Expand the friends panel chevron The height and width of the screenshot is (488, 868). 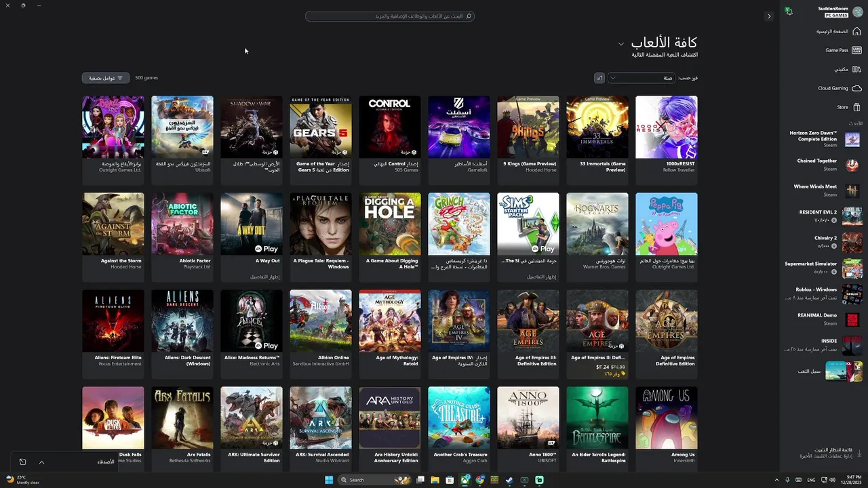point(41,462)
